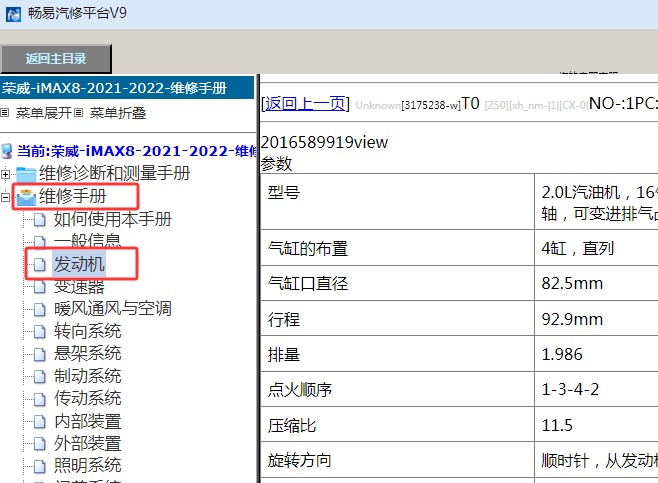658x483 pixels.
Task: Click the page icon beside 照明系统
Action: tap(39, 466)
